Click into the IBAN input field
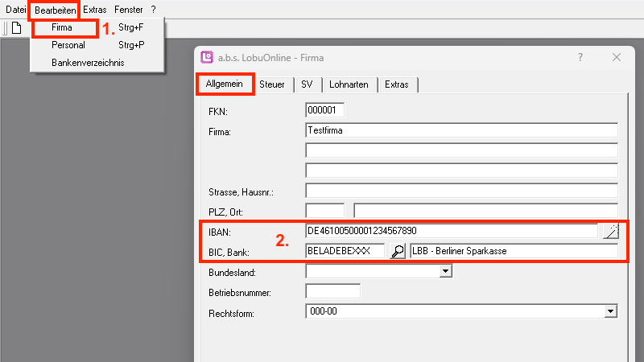 click(x=451, y=232)
